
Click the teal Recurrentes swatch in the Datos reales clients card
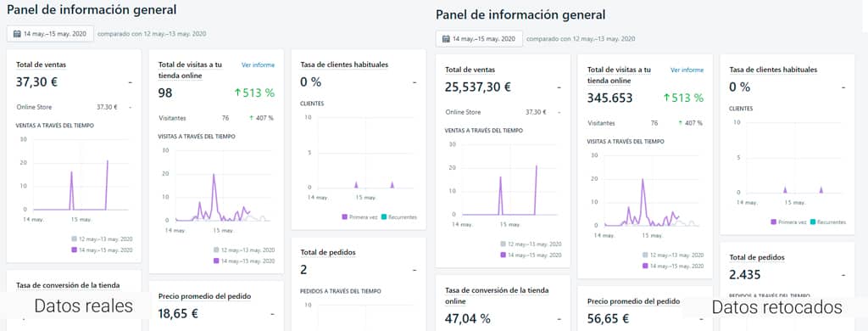[x=384, y=216]
